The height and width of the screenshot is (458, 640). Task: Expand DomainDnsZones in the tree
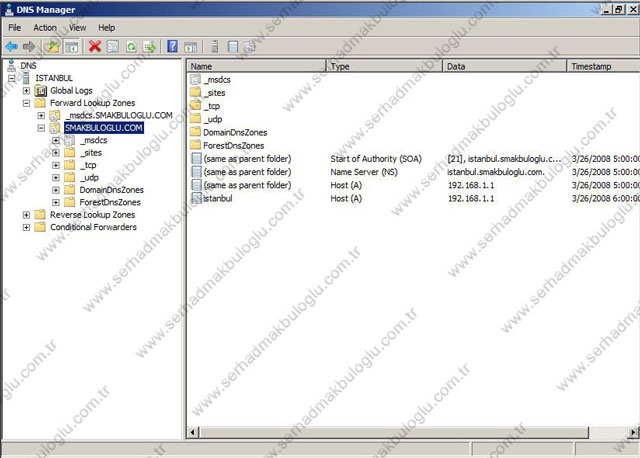56,190
